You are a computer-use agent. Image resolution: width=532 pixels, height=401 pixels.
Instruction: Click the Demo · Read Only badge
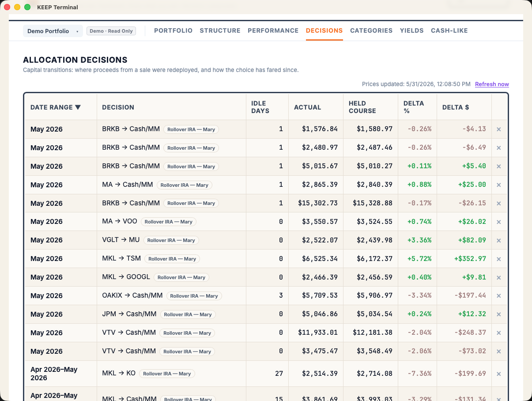click(x=111, y=31)
